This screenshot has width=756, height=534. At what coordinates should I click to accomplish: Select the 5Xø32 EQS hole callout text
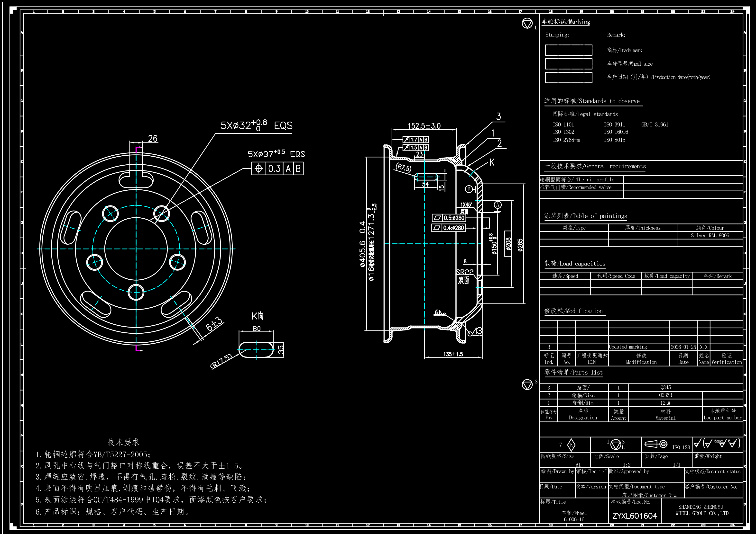point(256,126)
